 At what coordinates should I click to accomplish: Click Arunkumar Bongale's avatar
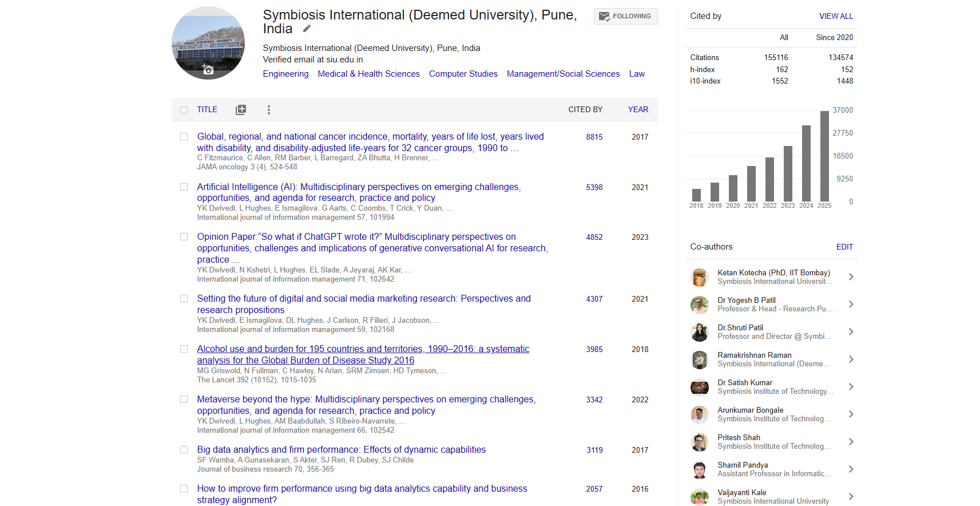point(699,414)
